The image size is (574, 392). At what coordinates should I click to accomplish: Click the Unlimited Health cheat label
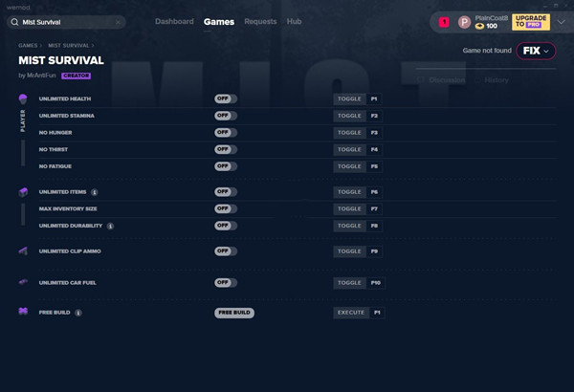pos(65,98)
